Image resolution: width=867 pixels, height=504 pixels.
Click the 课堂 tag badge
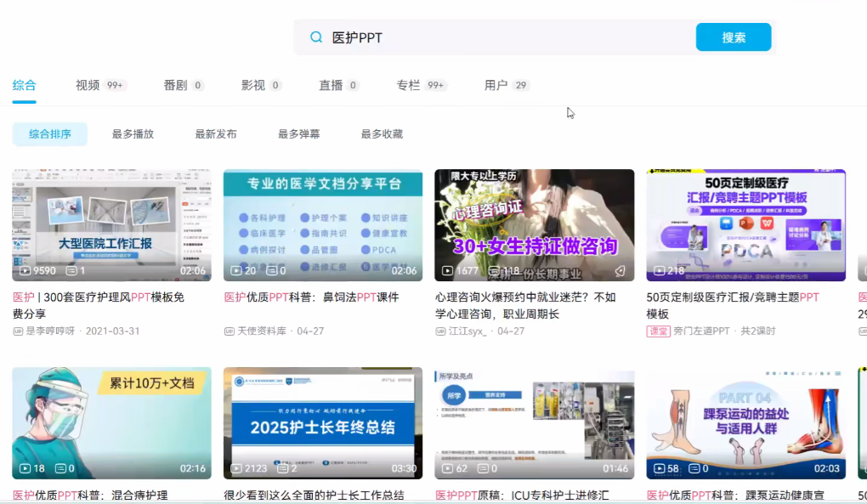tap(658, 331)
